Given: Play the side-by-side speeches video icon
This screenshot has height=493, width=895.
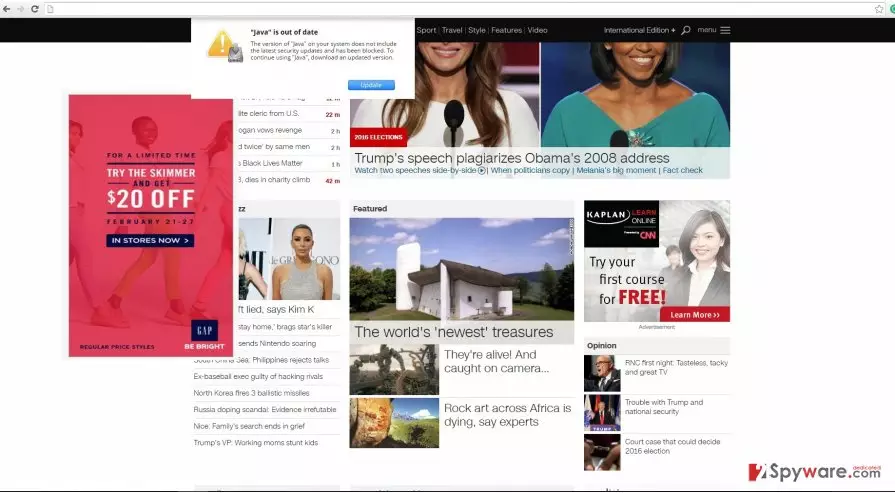Looking at the screenshot, I should click(482, 171).
